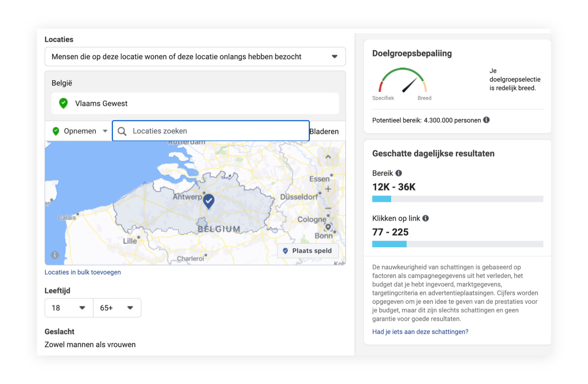The image size is (588, 384).
Task: Click the green pin icon in Opnemen selector
Action: tap(56, 131)
